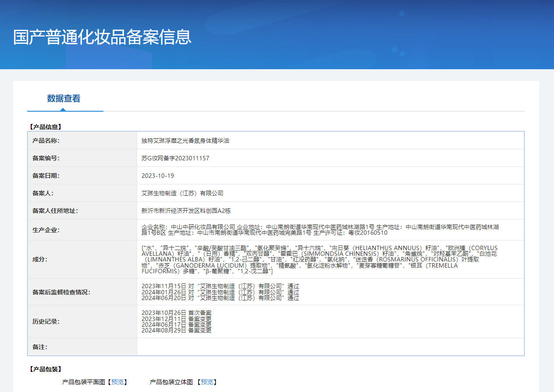This screenshot has width=554, height=392.
Task: Select registrant 艾琳生物制造（江苏）有限公司 in 备案人 row
Action: (x=182, y=193)
